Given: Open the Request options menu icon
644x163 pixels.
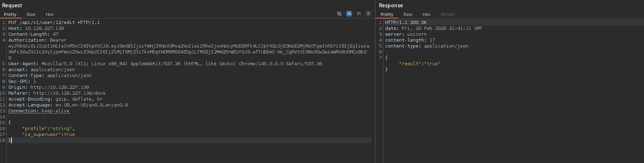Looking at the screenshot, I should [368, 14].
